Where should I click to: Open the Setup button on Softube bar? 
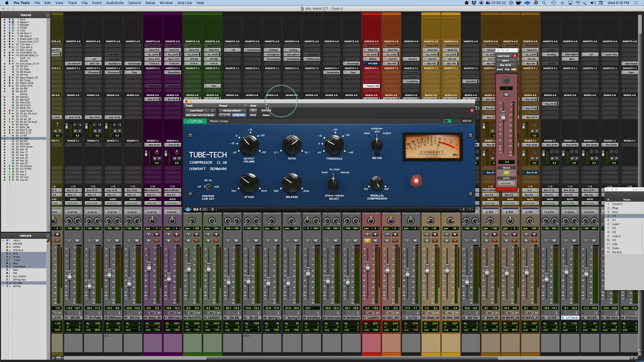pos(467,121)
